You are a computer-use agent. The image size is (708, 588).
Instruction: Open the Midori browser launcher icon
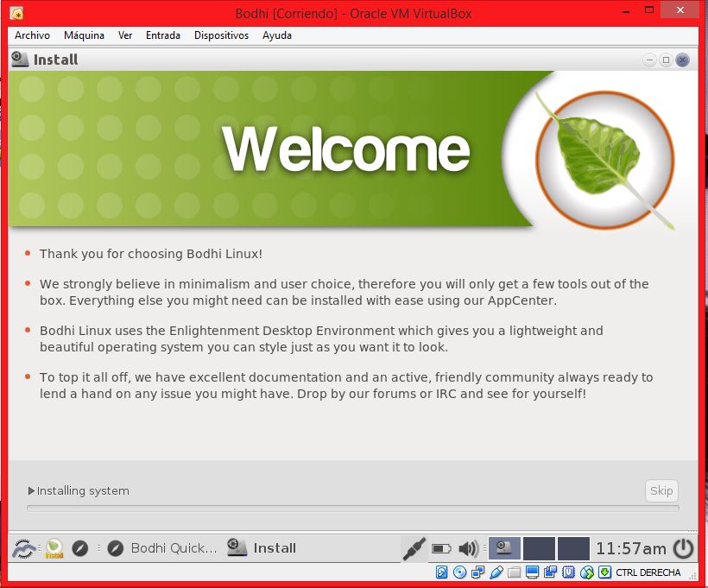pos(80,548)
